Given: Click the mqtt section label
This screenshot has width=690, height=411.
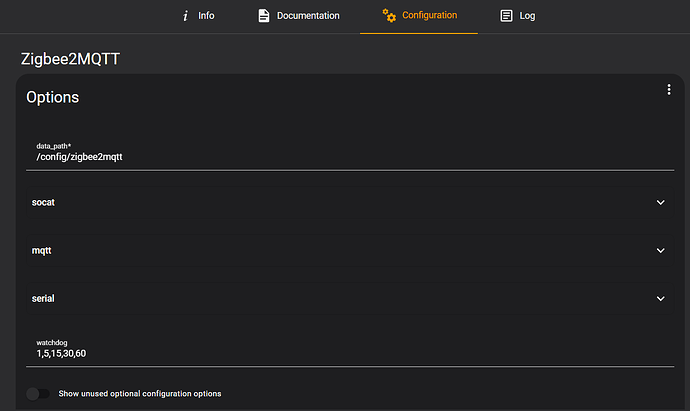Looking at the screenshot, I should point(42,250).
